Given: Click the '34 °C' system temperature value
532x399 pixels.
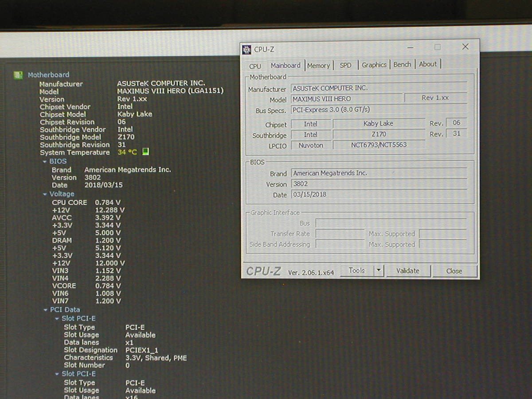Looking at the screenshot, I should click(127, 152).
